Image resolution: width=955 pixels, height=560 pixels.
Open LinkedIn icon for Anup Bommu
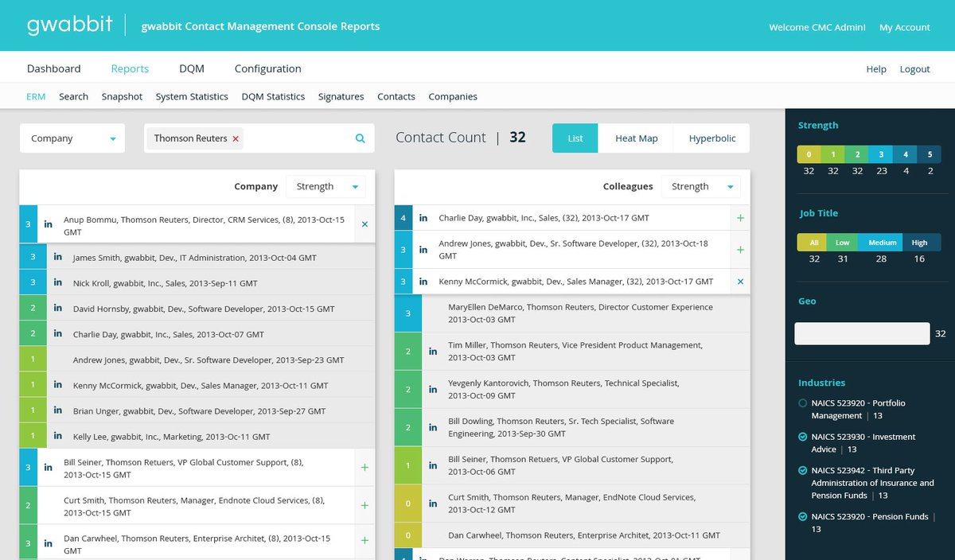tap(48, 225)
